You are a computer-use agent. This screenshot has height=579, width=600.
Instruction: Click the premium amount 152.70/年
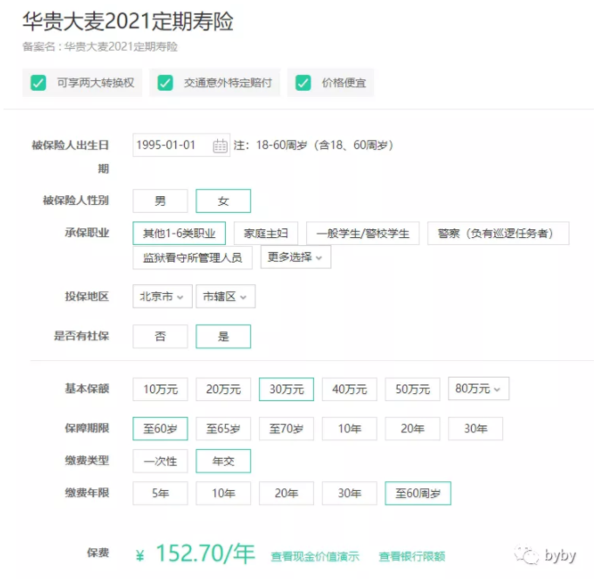coord(205,554)
